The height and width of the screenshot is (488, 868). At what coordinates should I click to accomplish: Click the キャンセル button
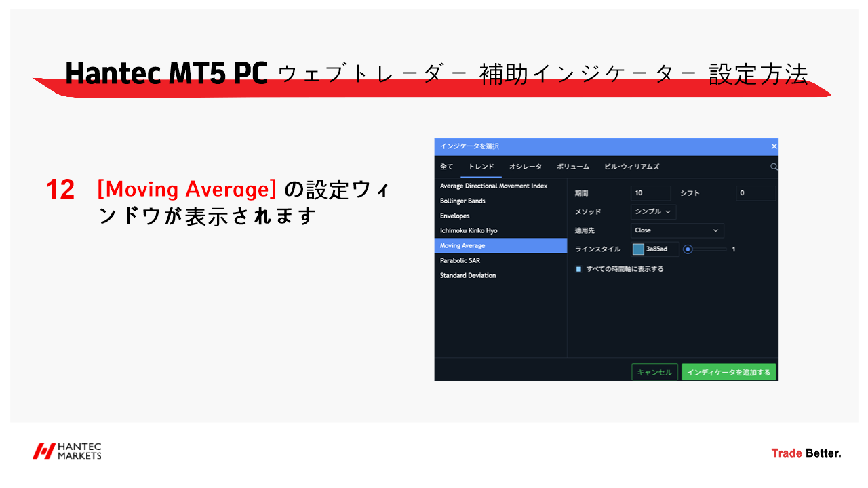654,372
